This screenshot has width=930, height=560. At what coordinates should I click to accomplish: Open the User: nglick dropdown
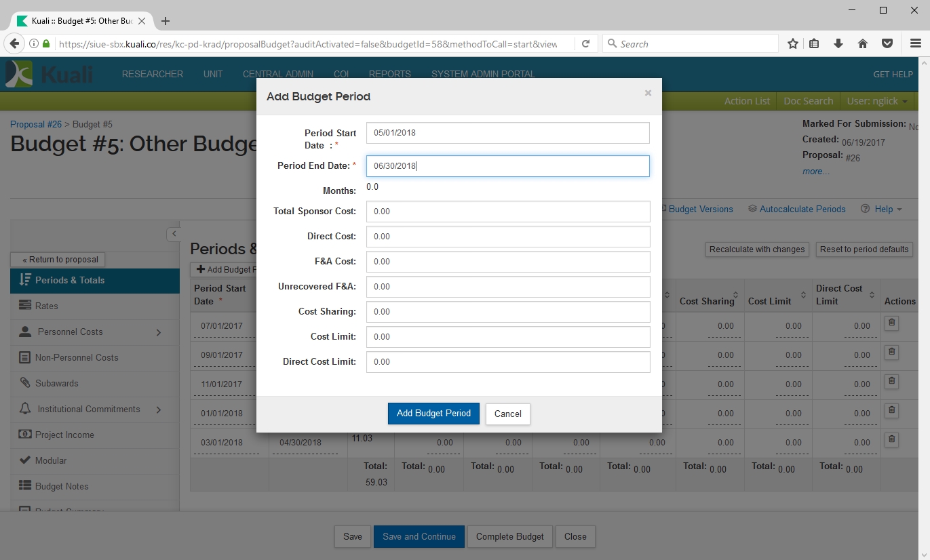(x=877, y=101)
